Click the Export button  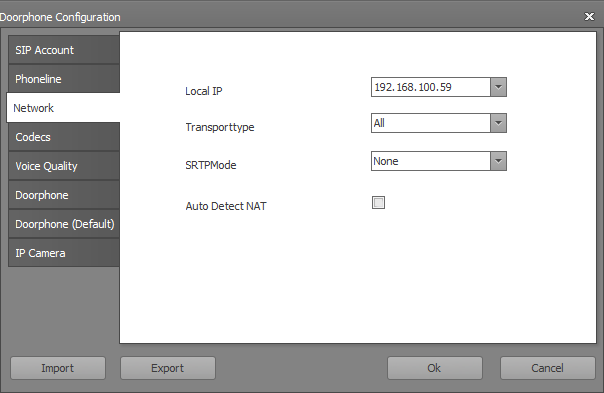point(168,368)
